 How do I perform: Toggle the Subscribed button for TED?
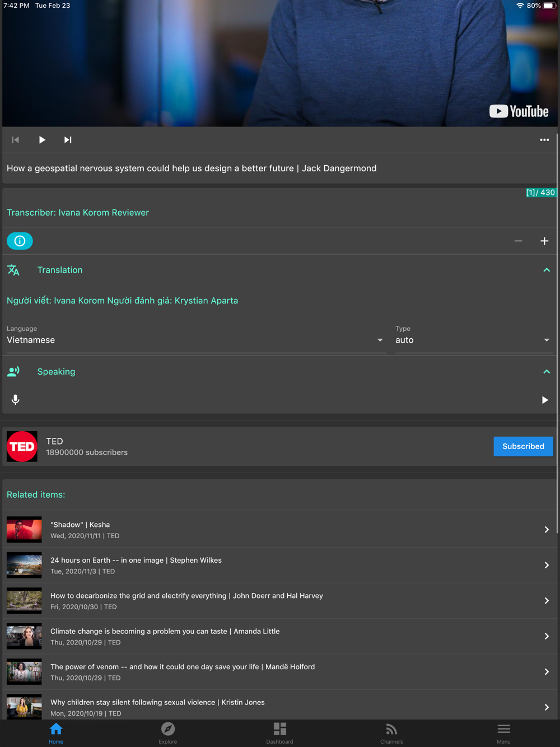(522, 446)
